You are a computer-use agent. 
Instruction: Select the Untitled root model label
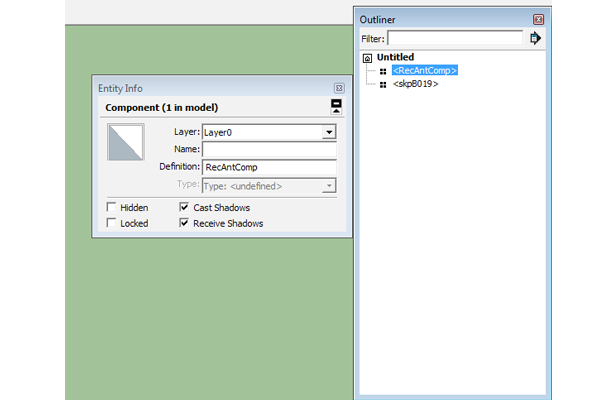[395, 58]
